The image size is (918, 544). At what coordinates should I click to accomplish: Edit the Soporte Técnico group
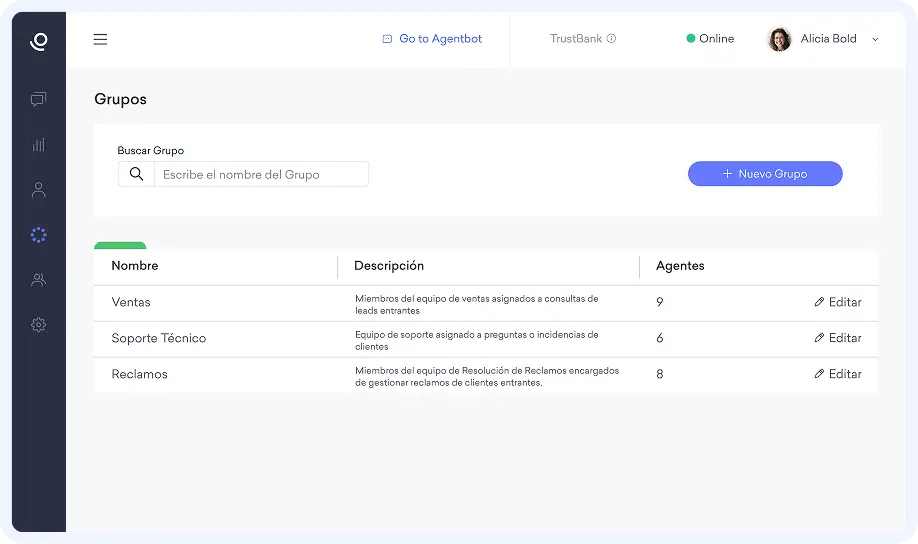(x=837, y=338)
